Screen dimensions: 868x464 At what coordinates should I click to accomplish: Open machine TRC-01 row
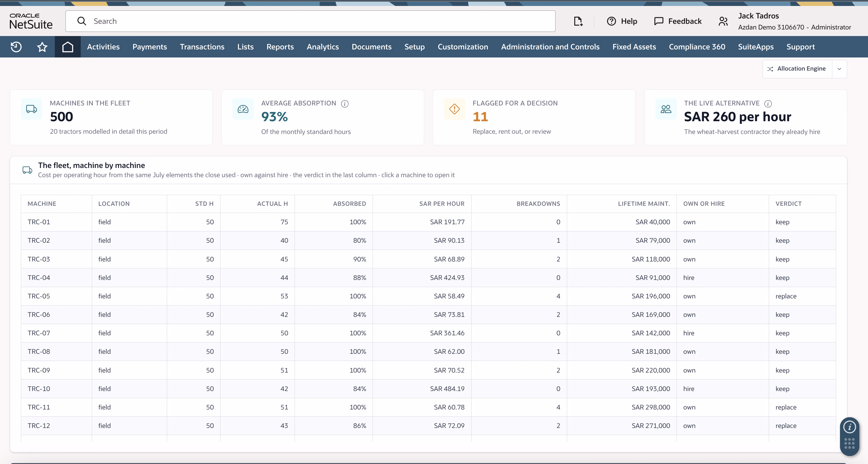[x=428, y=222]
